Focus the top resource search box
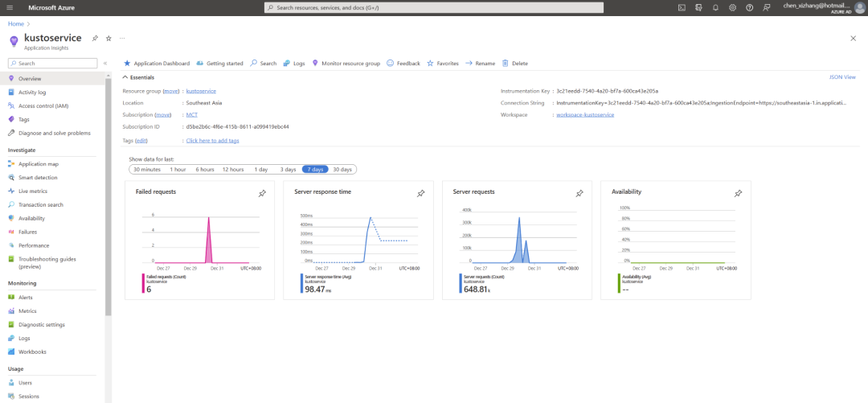 tap(434, 8)
